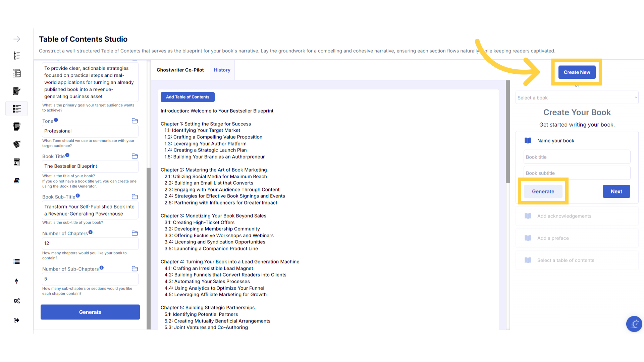Open the Select a book dropdown
Screen dimensions: 644x362
[x=577, y=98]
